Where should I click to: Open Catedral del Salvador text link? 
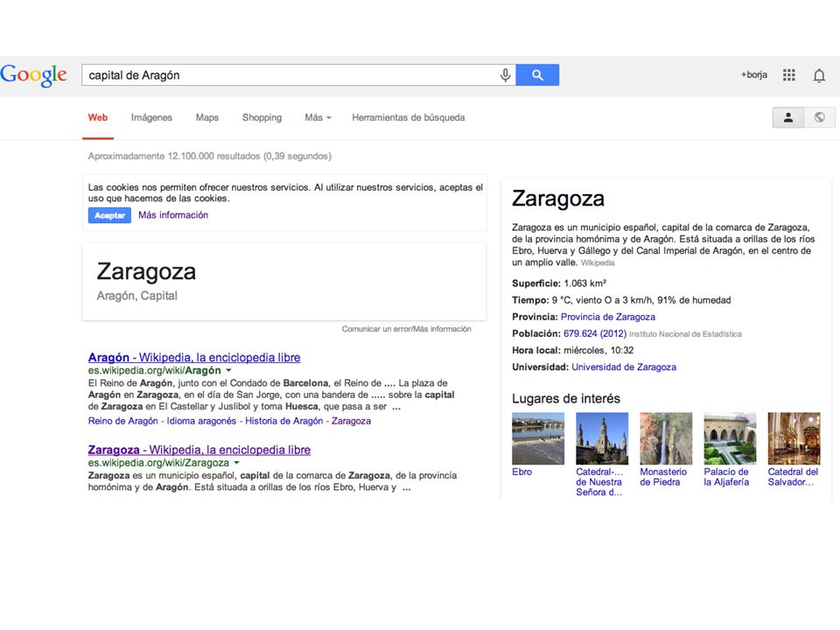click(x=793, y=477)
